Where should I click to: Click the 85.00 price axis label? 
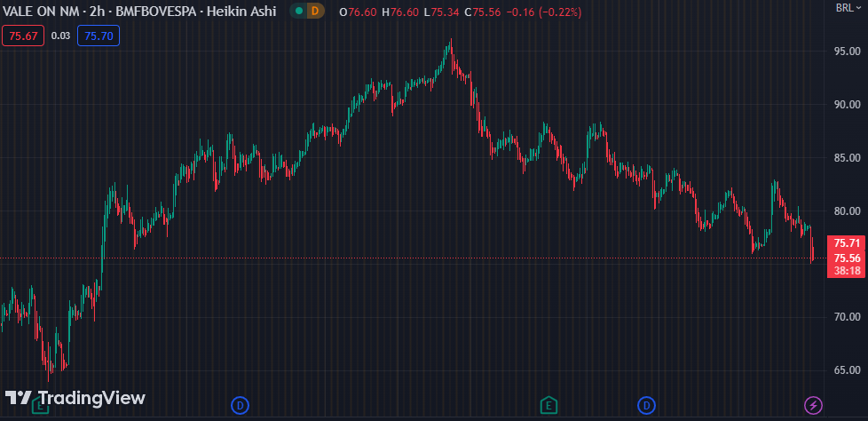[x=847, y=158]
